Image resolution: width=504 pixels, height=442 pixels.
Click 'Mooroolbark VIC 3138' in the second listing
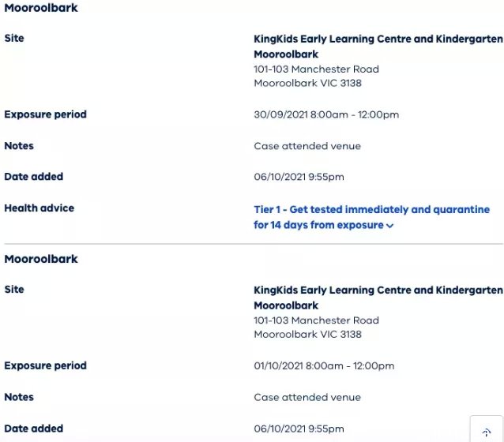tap(307, 335)
